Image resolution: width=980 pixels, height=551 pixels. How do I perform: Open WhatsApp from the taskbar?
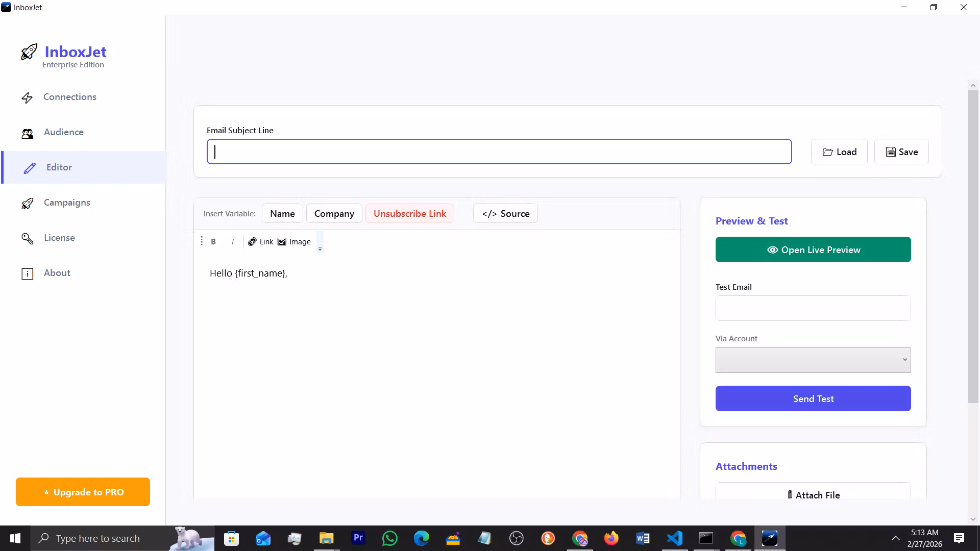click(x=389, y=538)
